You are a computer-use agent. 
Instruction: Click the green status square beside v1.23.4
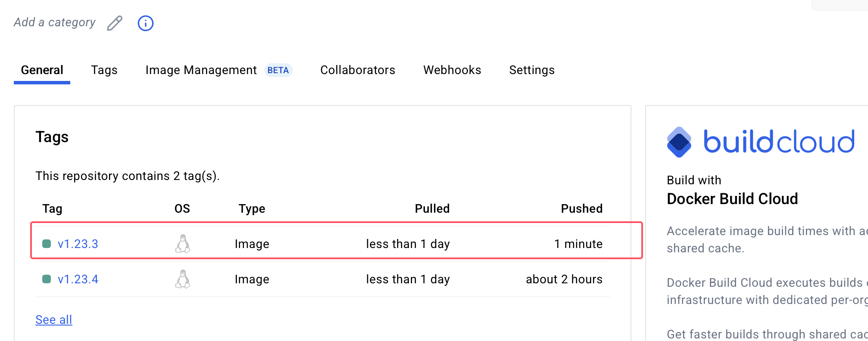pyautogui.click(x=47, y=279)
